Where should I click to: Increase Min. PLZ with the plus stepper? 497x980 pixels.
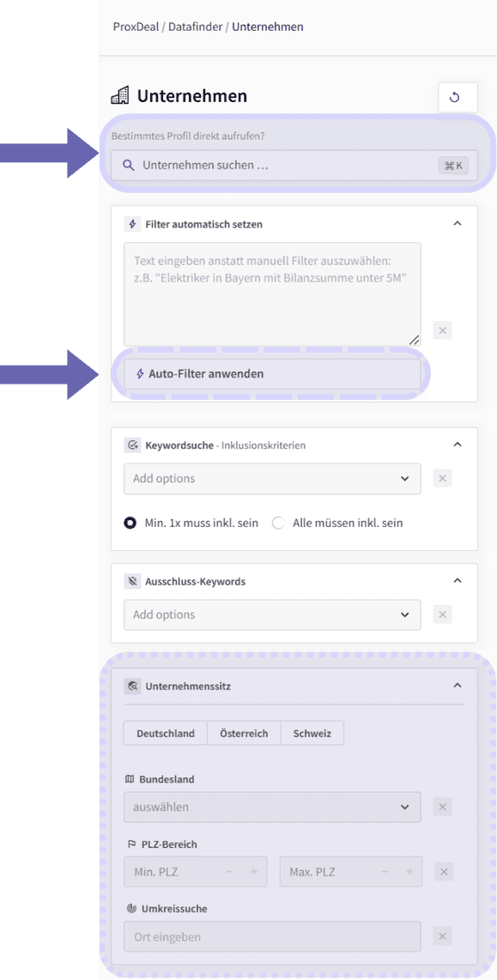(254, 872)
